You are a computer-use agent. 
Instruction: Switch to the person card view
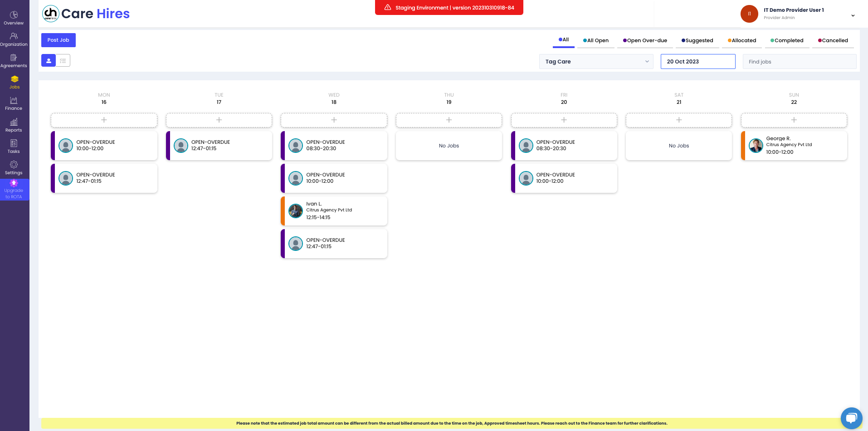[49, 60]
